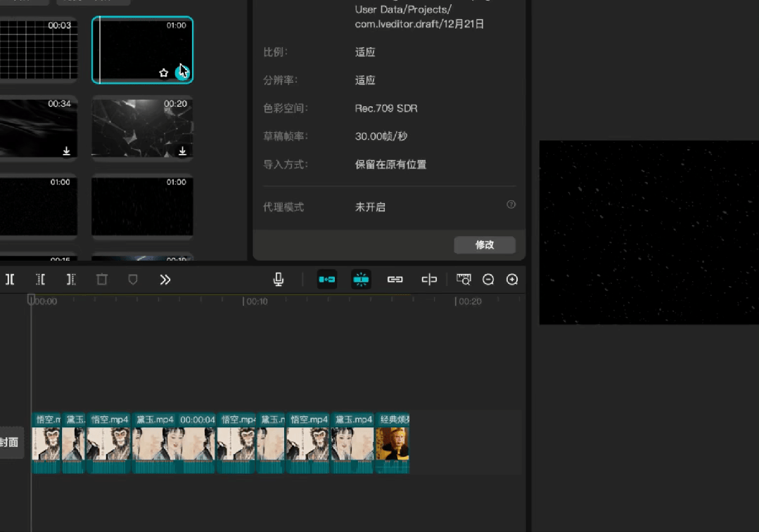Expand more tools with double chevron
Viewport: 759px width, 532px height.
point(165,280)
